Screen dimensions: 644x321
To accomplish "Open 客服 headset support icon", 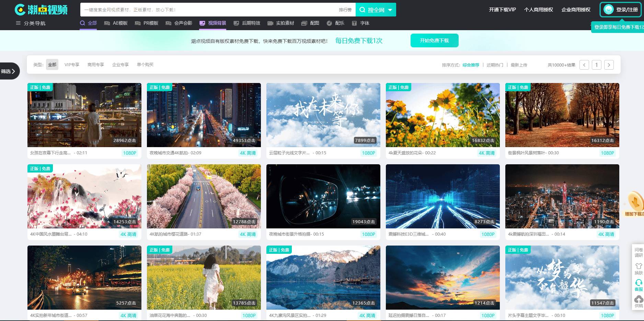I will point(639,283).
